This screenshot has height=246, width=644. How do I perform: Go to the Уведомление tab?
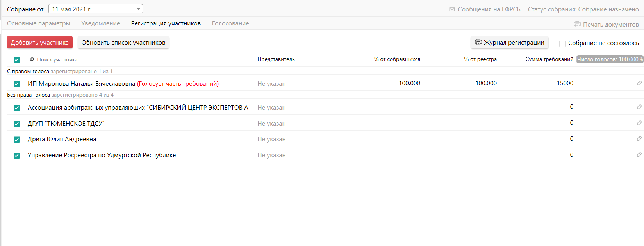tap(100, 23)
